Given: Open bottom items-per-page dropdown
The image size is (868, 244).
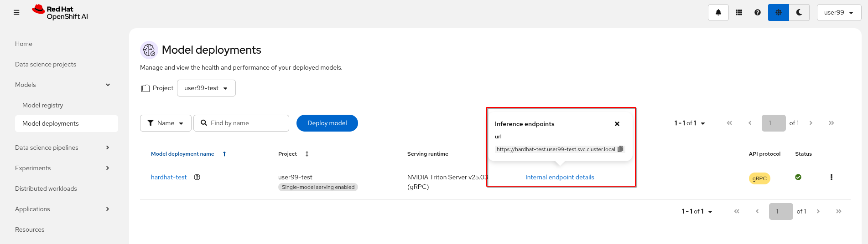Looking at the screenshot, I should (x=697, y=212).
